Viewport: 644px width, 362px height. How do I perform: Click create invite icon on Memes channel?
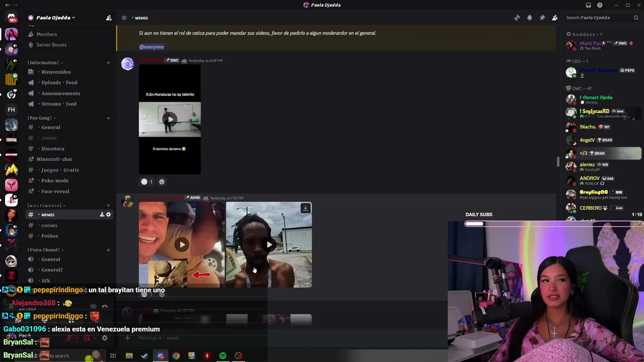click(x=102, y=215)
